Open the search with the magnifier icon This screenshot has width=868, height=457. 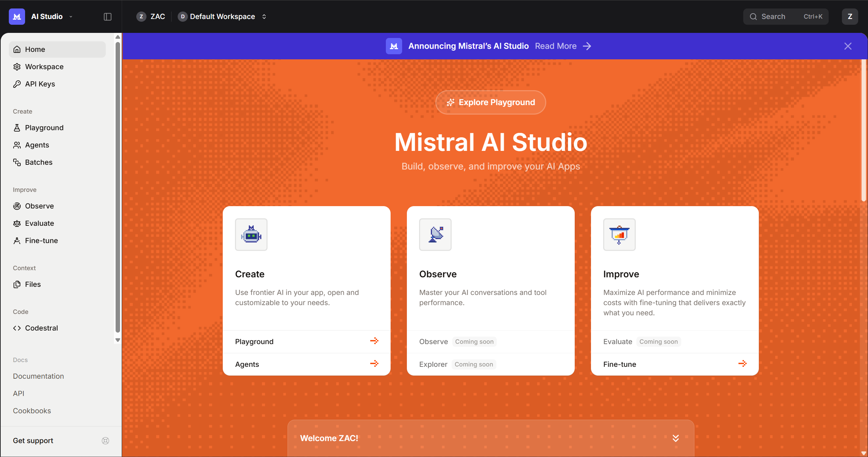point(753,16)
